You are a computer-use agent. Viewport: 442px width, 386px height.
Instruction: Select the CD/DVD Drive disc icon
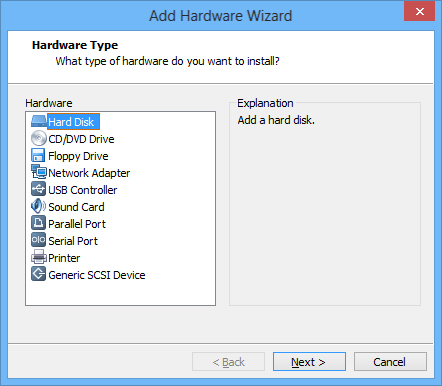coord(38,138)
